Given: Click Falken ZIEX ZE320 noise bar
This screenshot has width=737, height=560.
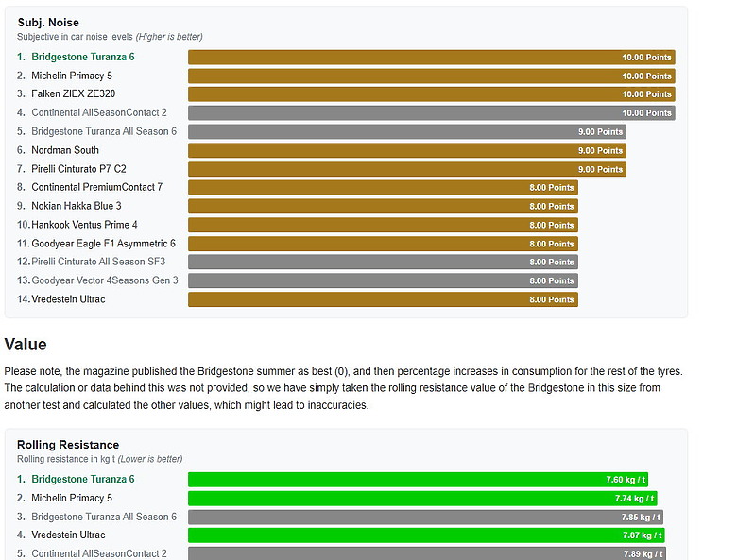Looking at the screenshot, I should 432,94.
